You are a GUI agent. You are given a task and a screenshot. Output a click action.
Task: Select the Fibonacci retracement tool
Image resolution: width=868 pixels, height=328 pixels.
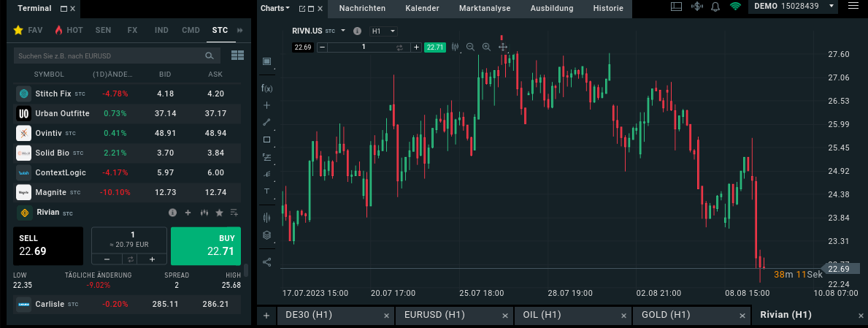pos(266,157)
